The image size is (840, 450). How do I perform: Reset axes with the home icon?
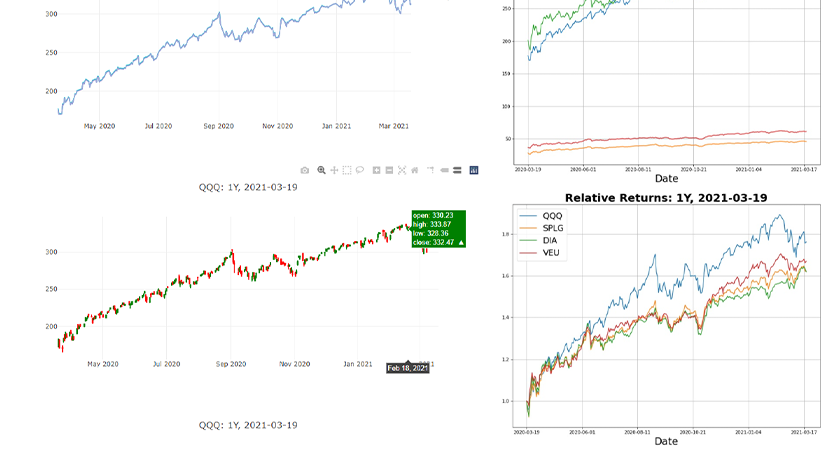point(415,170)
